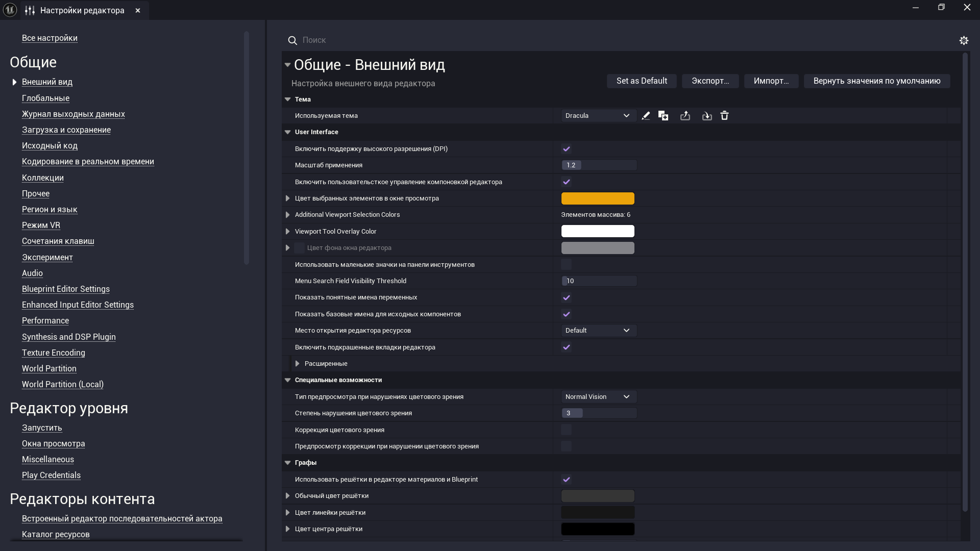Click the orange viewport selection color swatch
Image resolution: width=980 pixels, height=551 pixels.
point(598,198)
